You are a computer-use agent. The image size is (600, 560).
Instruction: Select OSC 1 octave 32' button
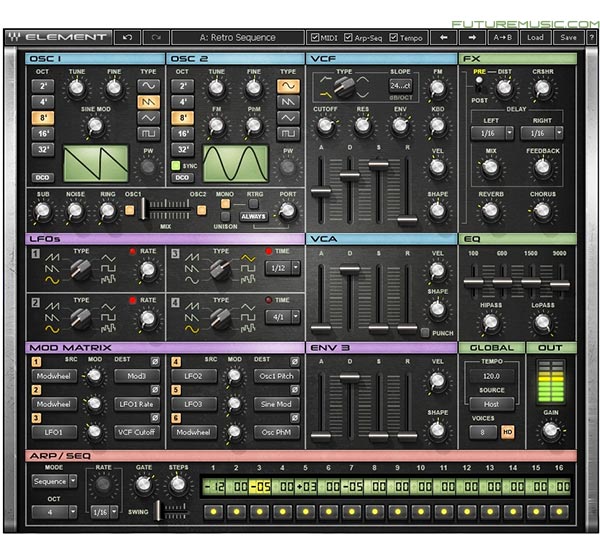(x=43, y=149)
